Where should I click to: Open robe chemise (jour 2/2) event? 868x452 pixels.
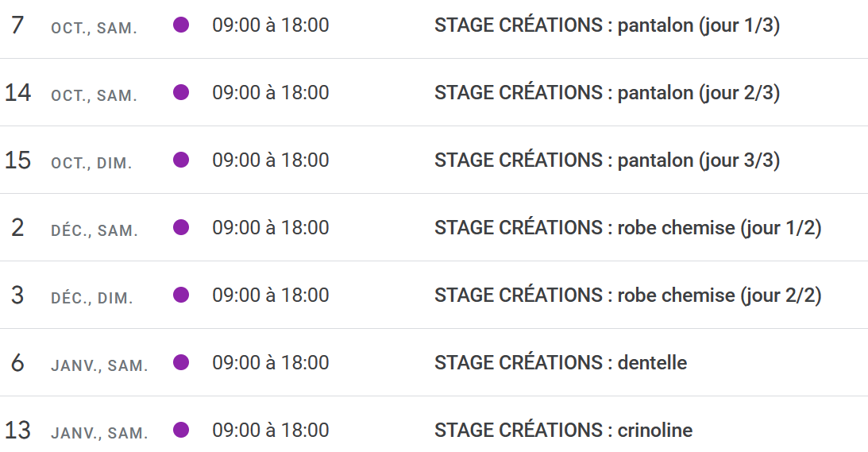coord(627,296)
